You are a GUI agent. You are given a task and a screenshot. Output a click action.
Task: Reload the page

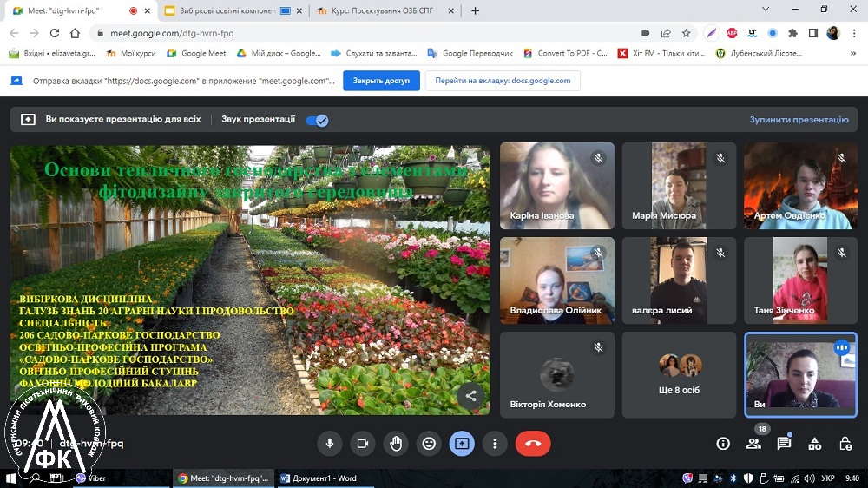54,33
